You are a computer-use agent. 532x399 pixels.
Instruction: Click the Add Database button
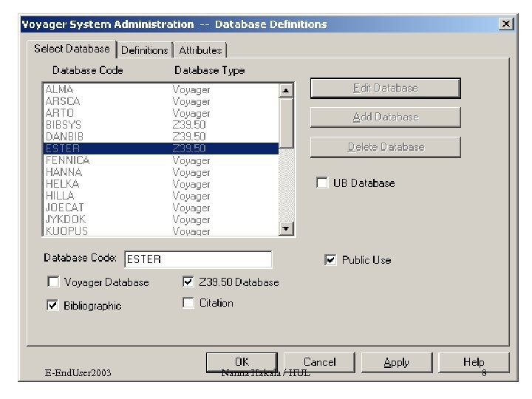pyautogui.click(x=386, y=117)
